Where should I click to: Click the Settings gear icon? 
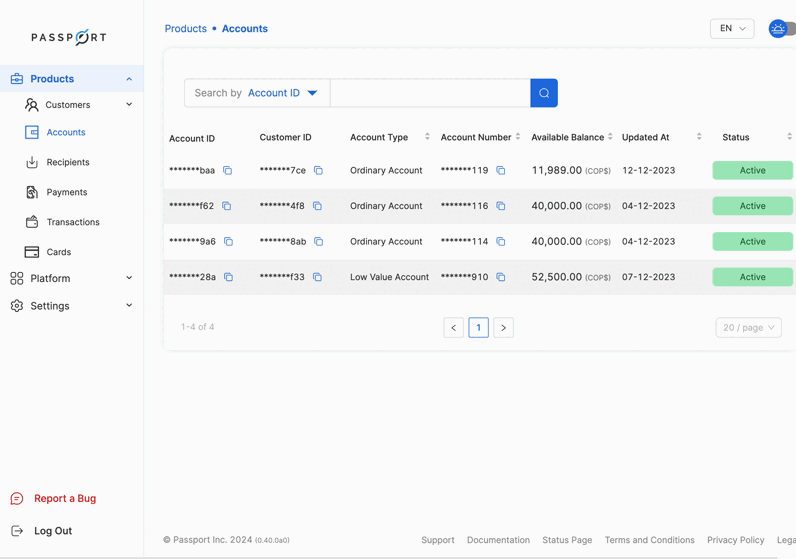point(17,306)
